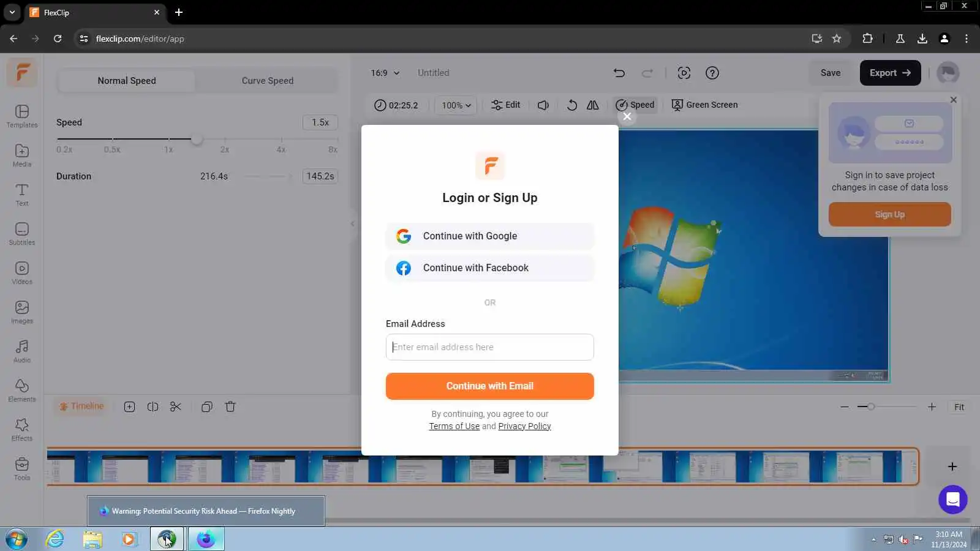Close the login dialog
Image resolution: width=980 pixels, height=551 pixels.
coord(627,116)
